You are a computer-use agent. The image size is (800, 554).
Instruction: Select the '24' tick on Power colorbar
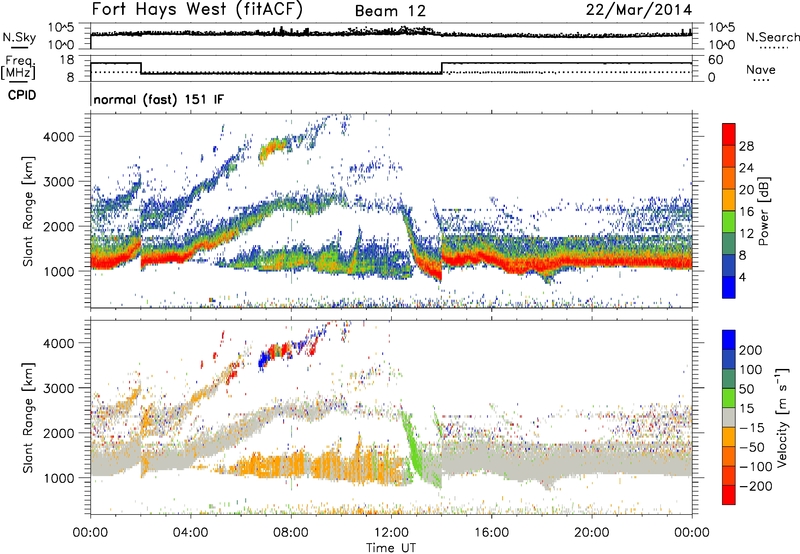tap(746, 168)
